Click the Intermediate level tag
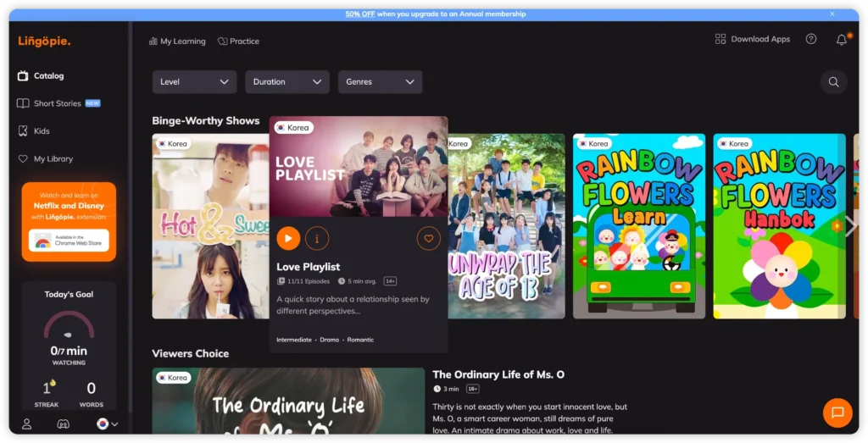This screenshot has height=443, width=868. pos(294,340)
